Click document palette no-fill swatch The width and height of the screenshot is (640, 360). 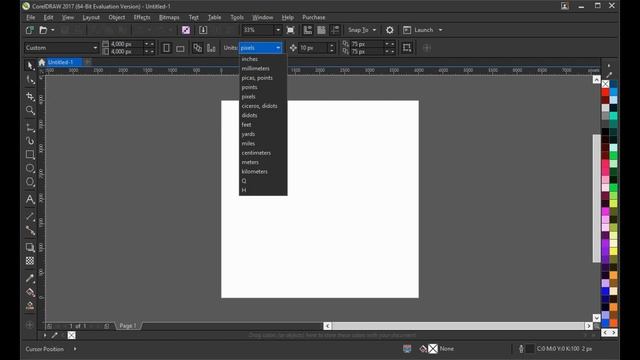pos(71,335)
